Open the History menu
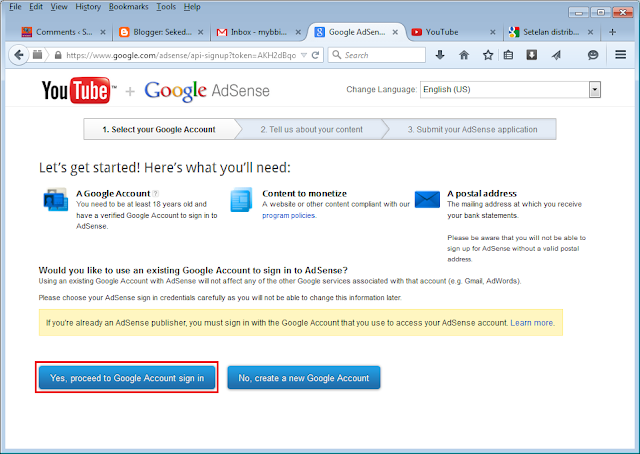 point(88,7)
